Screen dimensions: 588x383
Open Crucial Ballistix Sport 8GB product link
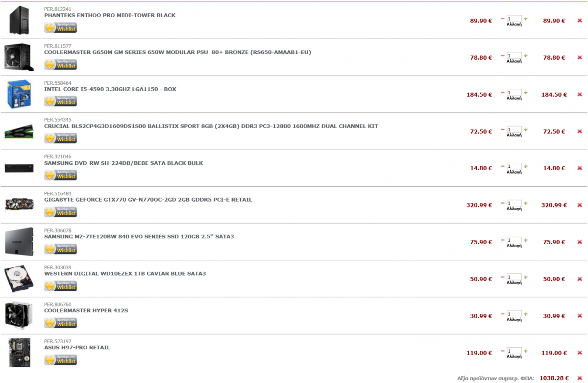(x=211, y=126)
